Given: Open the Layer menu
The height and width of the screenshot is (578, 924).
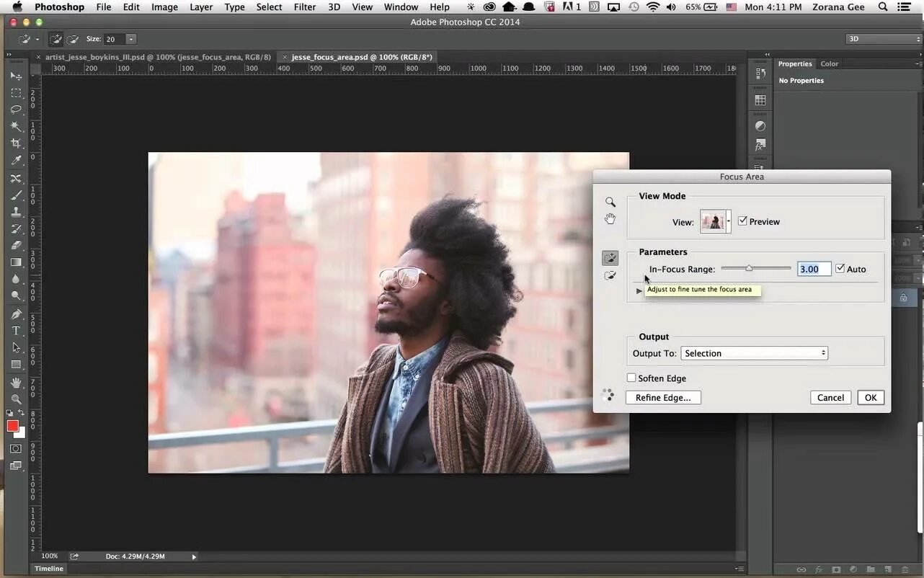Looking at the screenshot, I should pos(201,6).
